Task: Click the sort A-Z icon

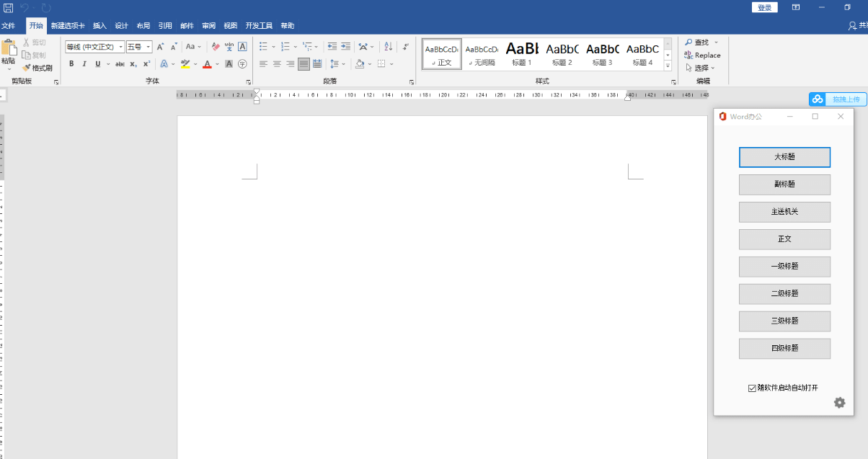Action: tap(388, 47)
